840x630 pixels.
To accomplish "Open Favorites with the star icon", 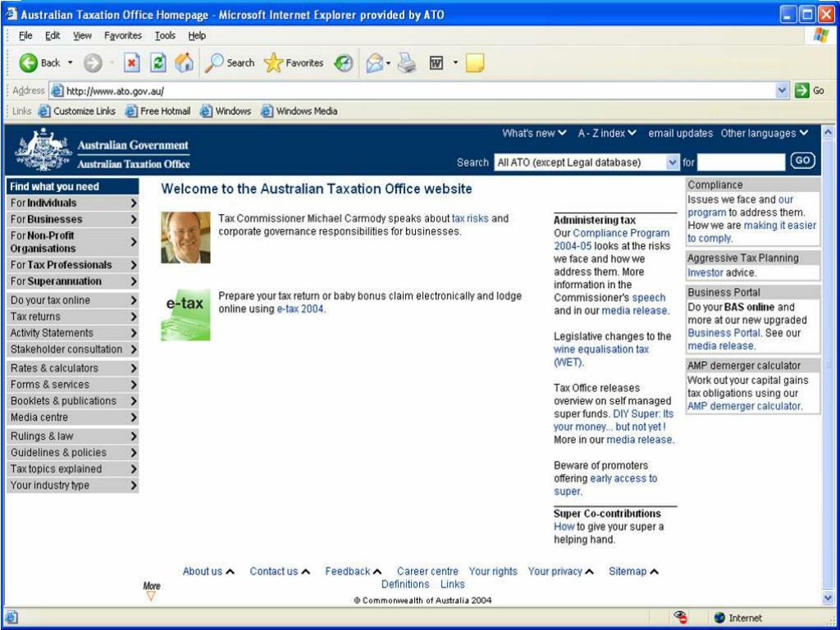I will [x=273, y=62].
